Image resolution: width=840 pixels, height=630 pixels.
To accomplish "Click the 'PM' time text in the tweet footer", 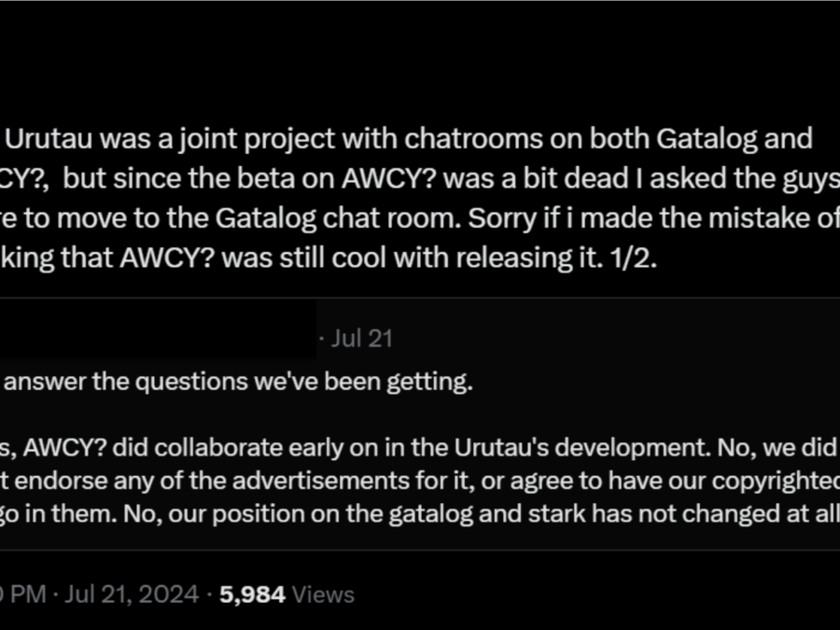I will coord(28,595).
